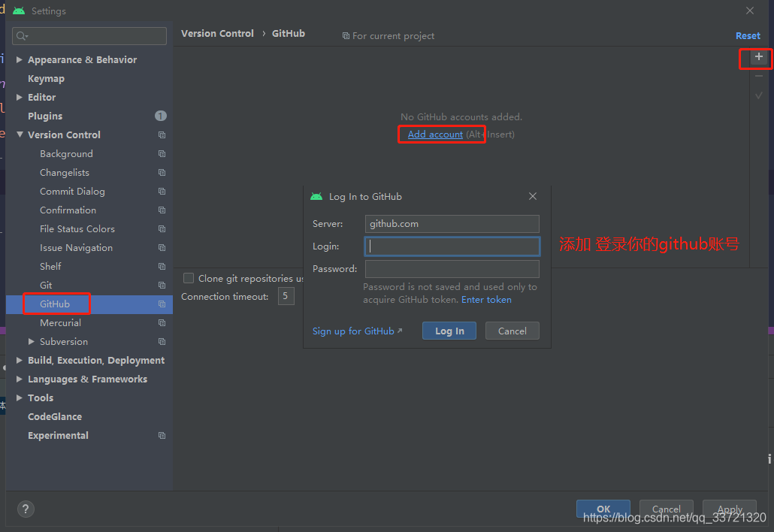Open help via the question mark icon
The width and height of the screenshot is (774, 532).
[x=25, y=509]
